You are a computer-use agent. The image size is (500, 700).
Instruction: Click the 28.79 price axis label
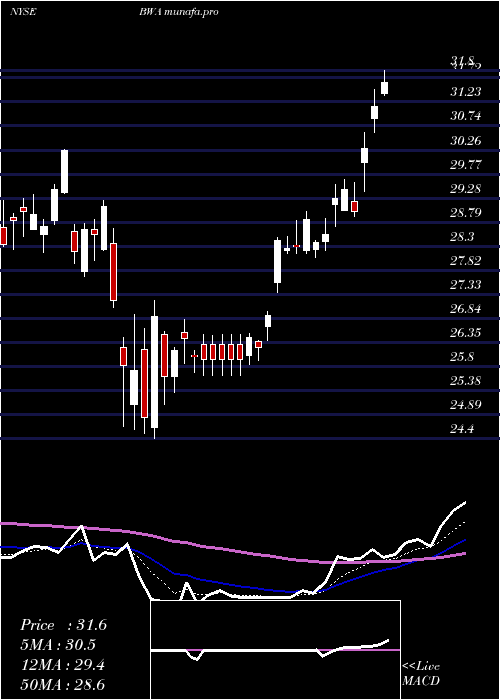[466, 212]
